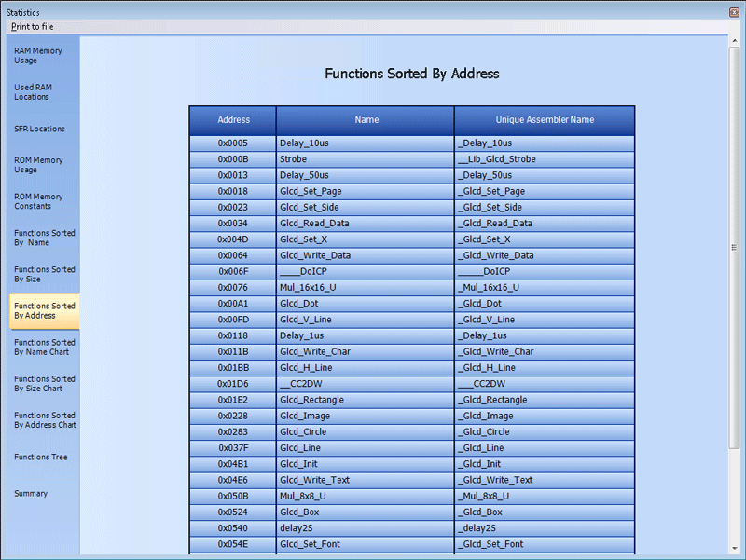Select _Glcd_Write_Data assembler name
The height and width of the screenshot is (560, 746).
[545, 255]
